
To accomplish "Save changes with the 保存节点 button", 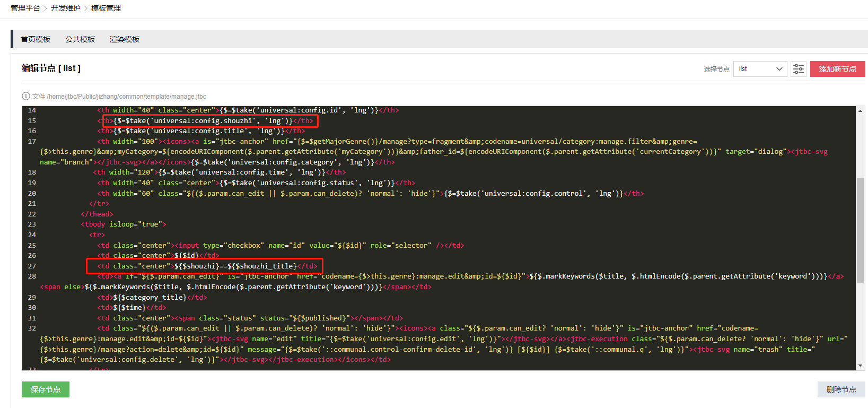I will [46, 389].
